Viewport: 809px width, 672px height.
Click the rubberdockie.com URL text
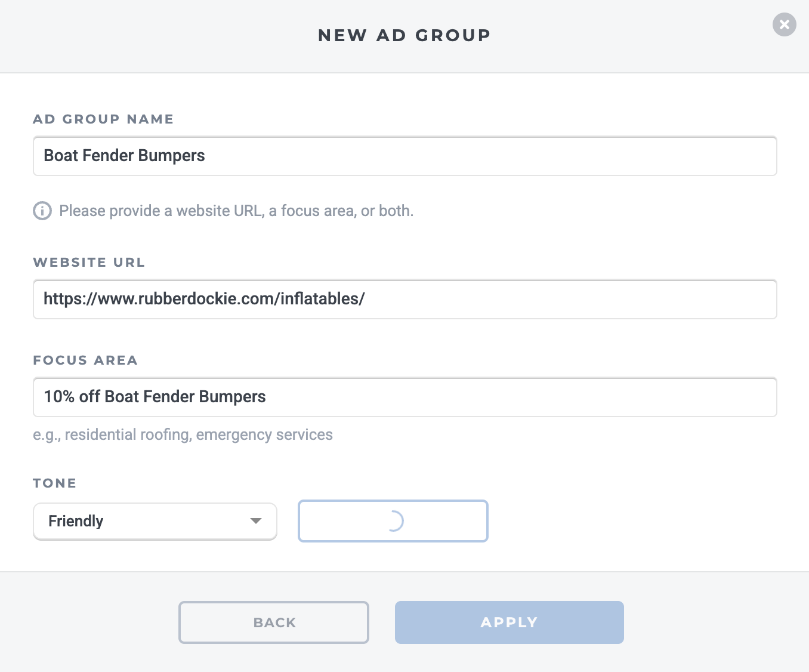[x=204, y=298]
